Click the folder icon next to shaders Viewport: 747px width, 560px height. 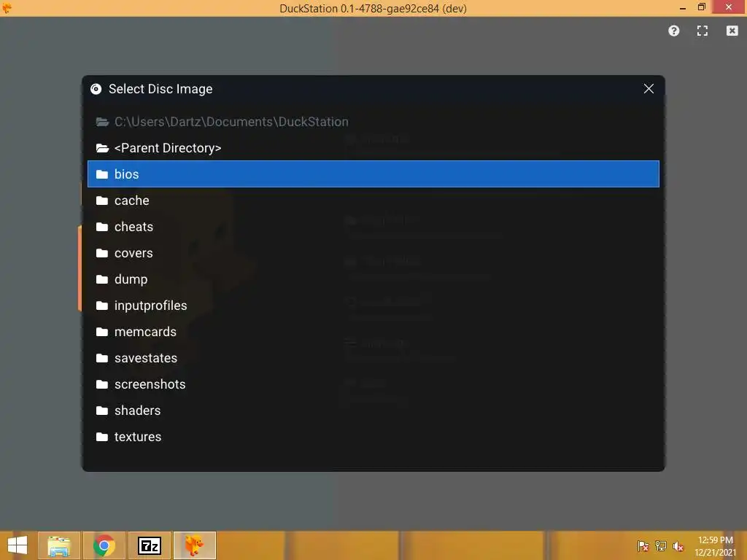click(102, 411)
